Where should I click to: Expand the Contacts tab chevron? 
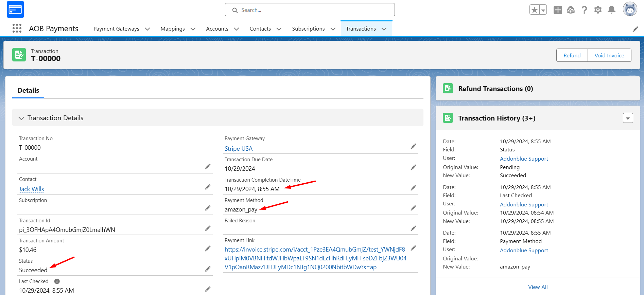pyautogui.click(x=279, y=29)
